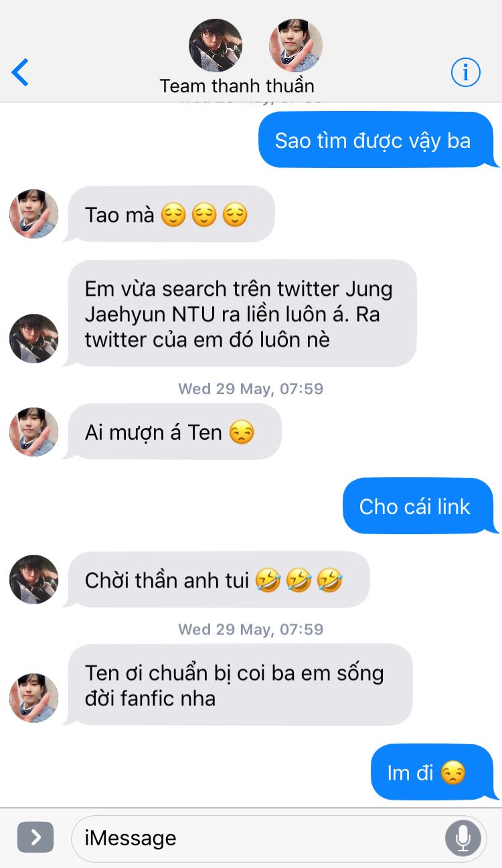Expand the apps drawer chevron button
502x868 pixels.
point(35,837)
